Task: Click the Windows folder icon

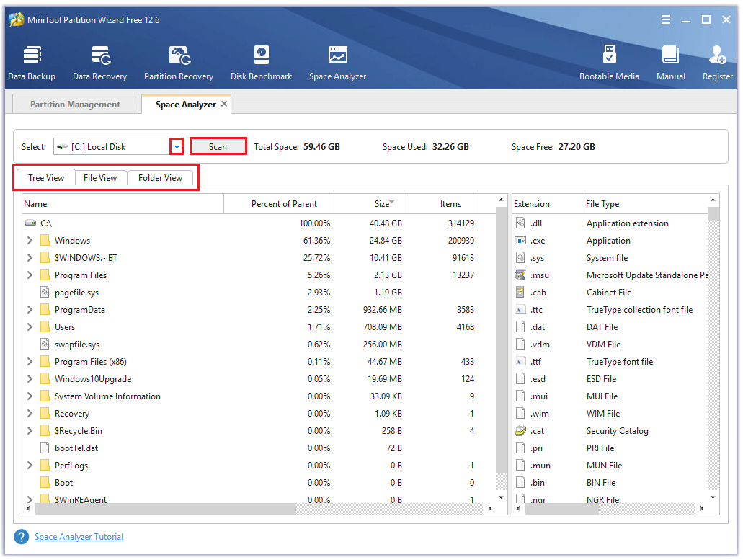Action: click(x=45, y=241)
